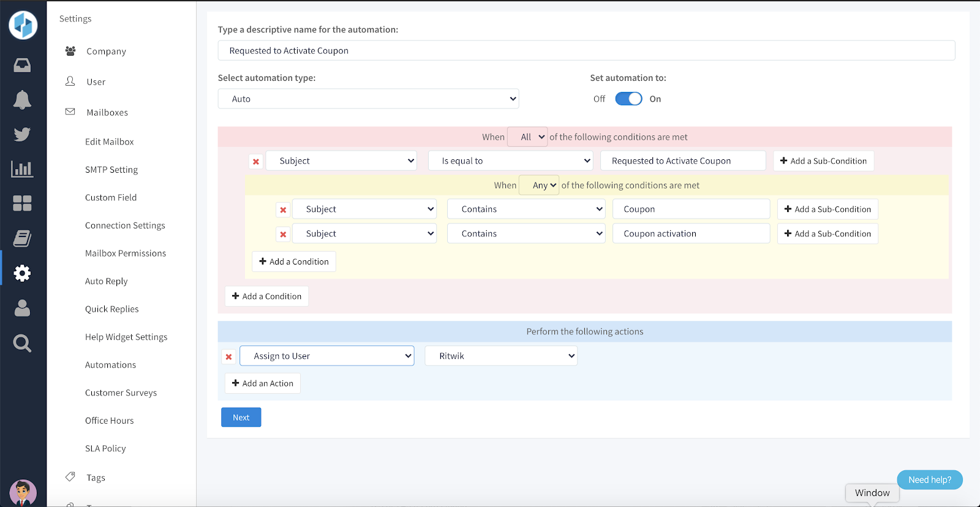The width and height of the screenshot is (980, 507).
Task: Expand the 'Is equal to' operator dropdown
Action: 511,160
